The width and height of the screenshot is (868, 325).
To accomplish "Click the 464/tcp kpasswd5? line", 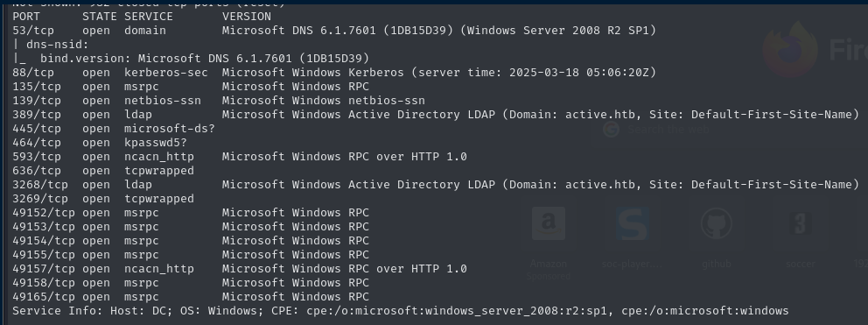I will [100, 143].
